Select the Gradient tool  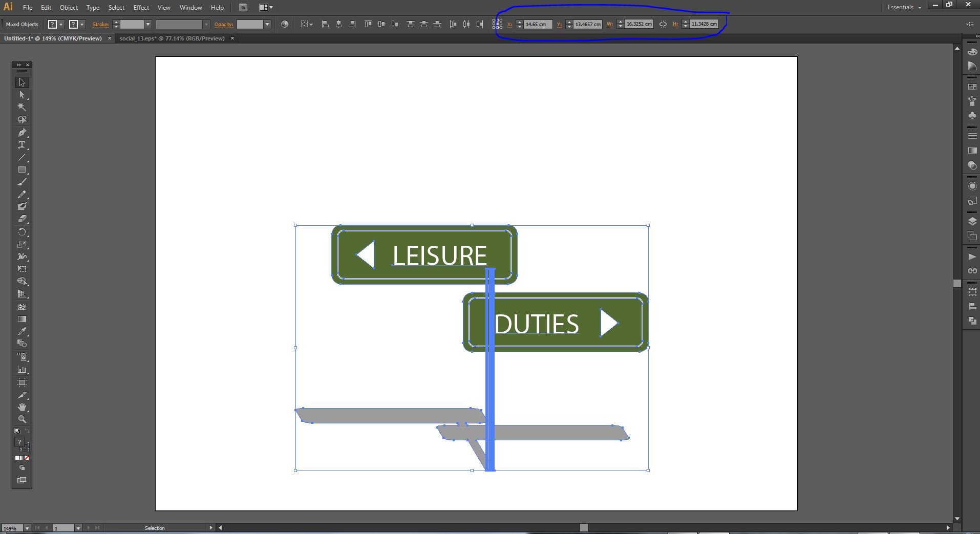[x=22, y=319]
